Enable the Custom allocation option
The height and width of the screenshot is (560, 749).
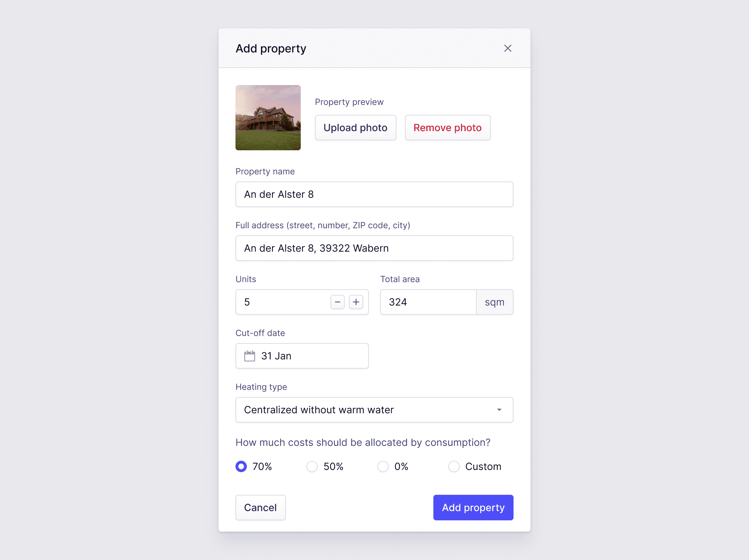pyautogui.click(x=454, y=466)
